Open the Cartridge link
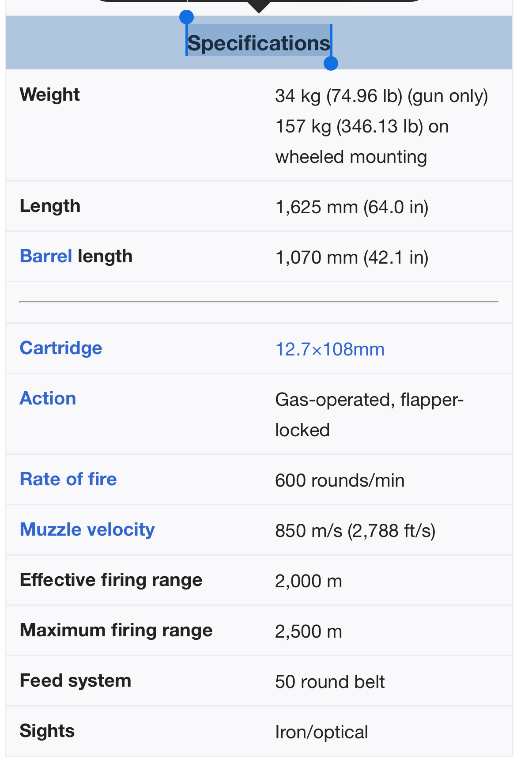 pyautogui.click(x=61, y=348)
